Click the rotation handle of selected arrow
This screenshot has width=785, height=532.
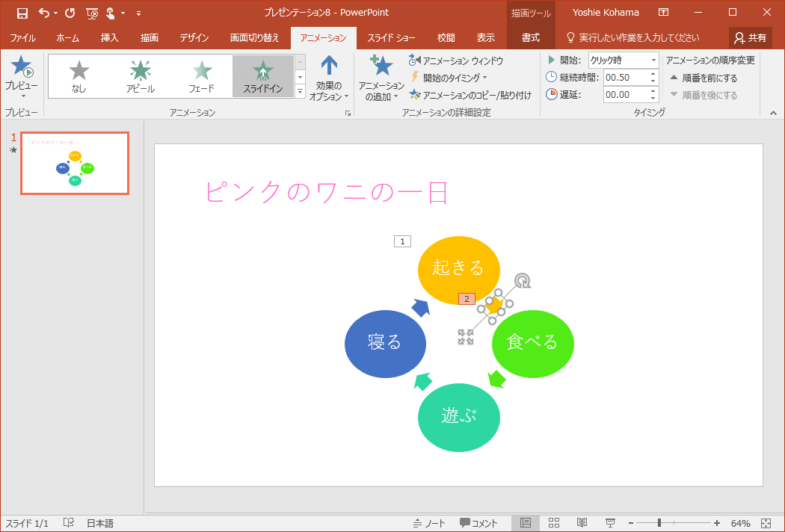[x=523, y=281]
